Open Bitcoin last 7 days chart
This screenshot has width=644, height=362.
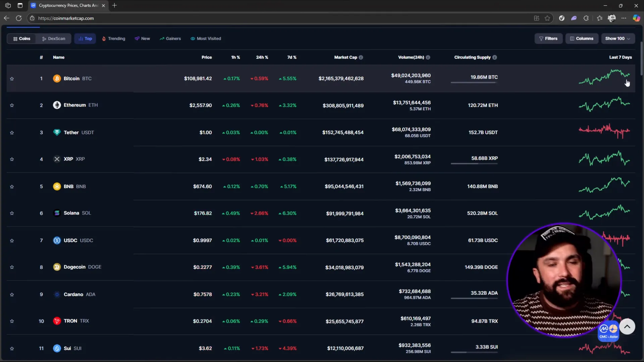pyautogui.click(x=604, y=77)
